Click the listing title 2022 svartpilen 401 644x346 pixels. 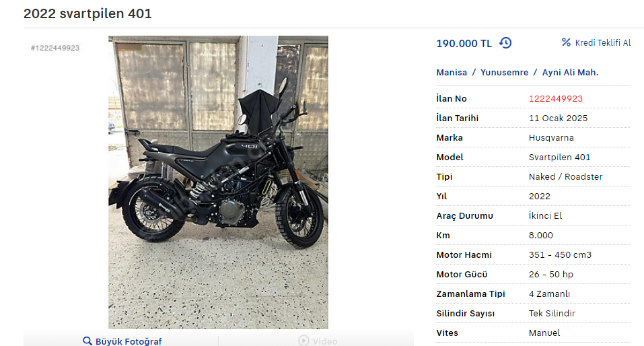click(x=87, y=13)
